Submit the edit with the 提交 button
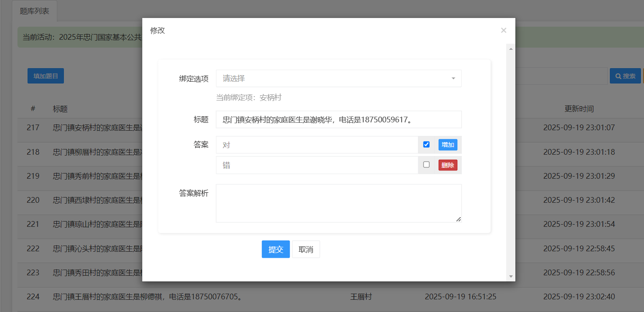 tap(276, 249)
